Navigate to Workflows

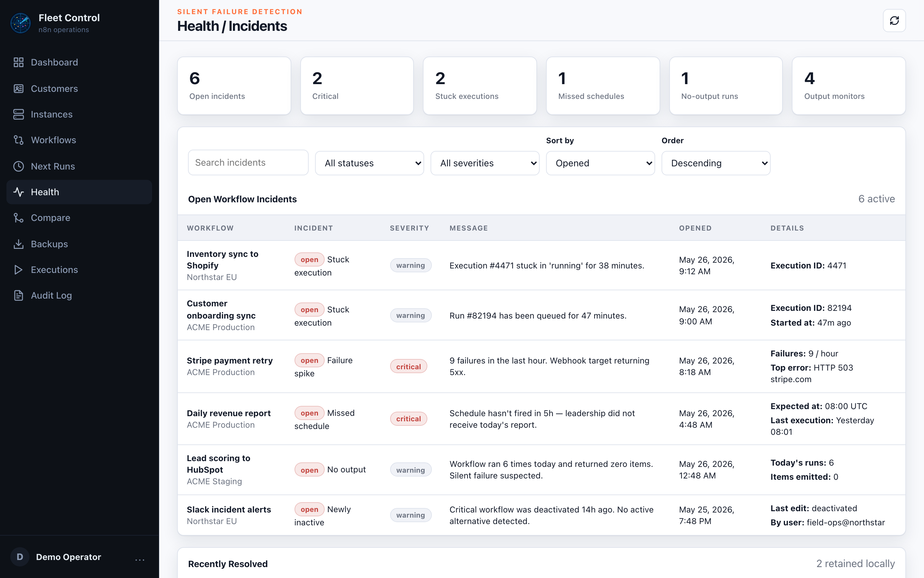click(79, 140)
